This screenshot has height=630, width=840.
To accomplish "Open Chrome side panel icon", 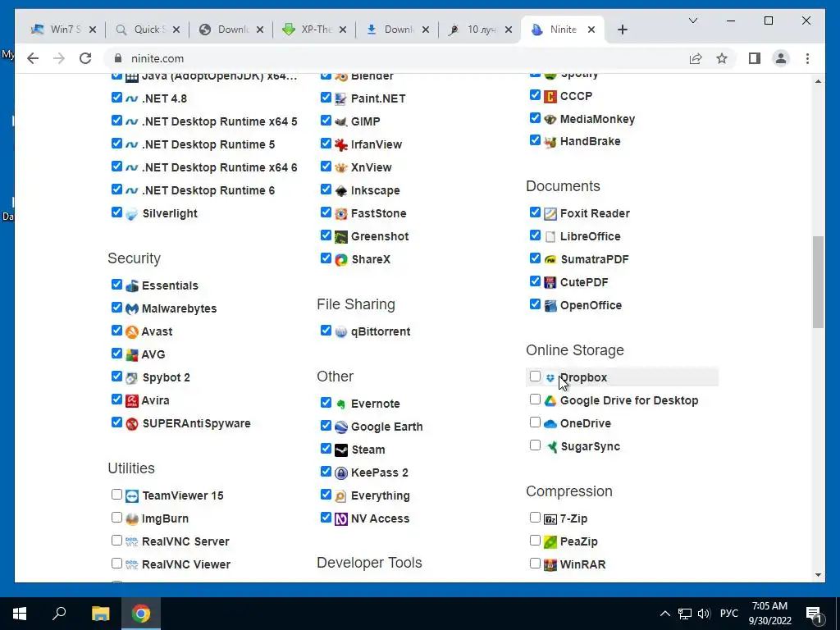I will click(755, 58).
